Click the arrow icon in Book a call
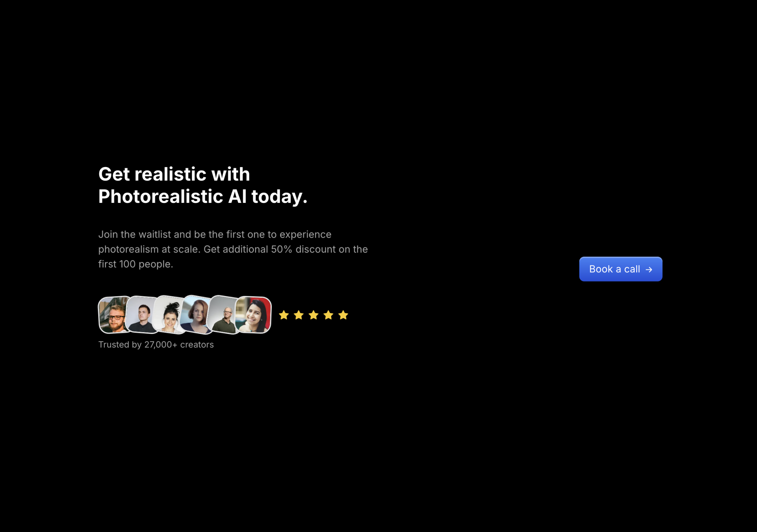This screenshot has height=532, width=757. pyautogui.click(x=649, y=270)
